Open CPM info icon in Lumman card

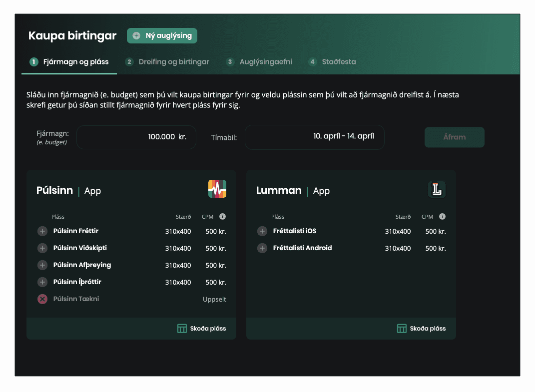tap(442, 217)
